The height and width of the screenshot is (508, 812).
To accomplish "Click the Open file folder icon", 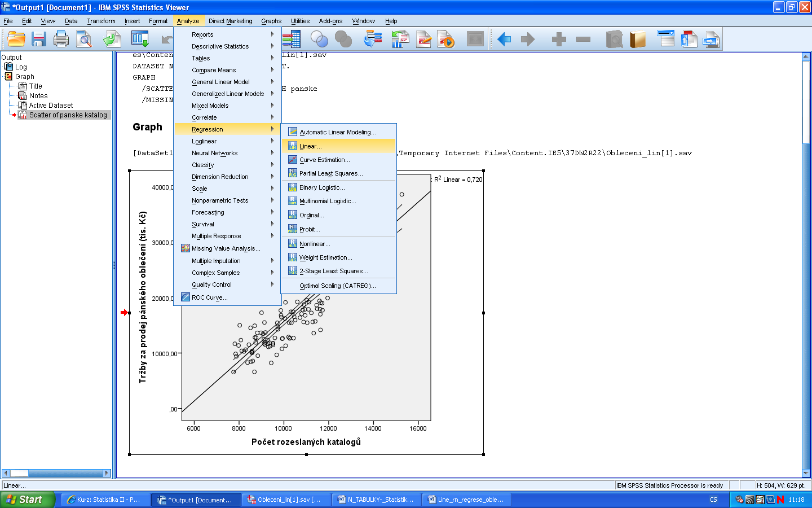I will [x=16, y=39].
